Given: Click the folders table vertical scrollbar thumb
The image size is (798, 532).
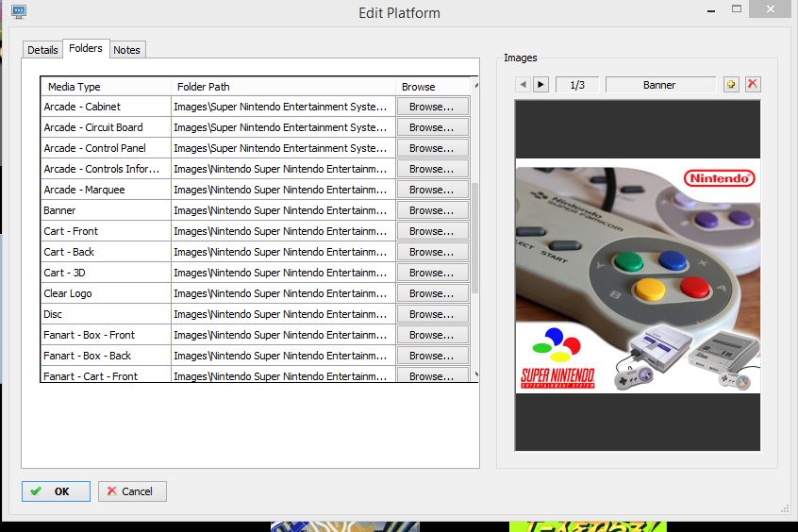Looking at the screenshot, I should [x=475, y=238].
